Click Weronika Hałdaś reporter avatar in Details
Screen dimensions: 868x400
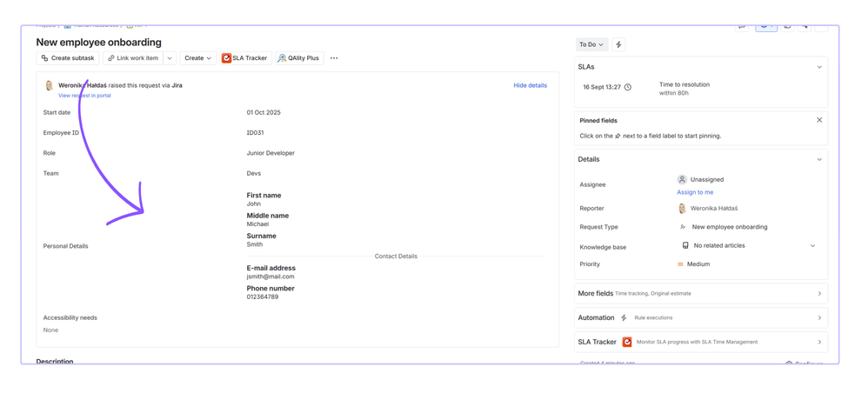682,209
